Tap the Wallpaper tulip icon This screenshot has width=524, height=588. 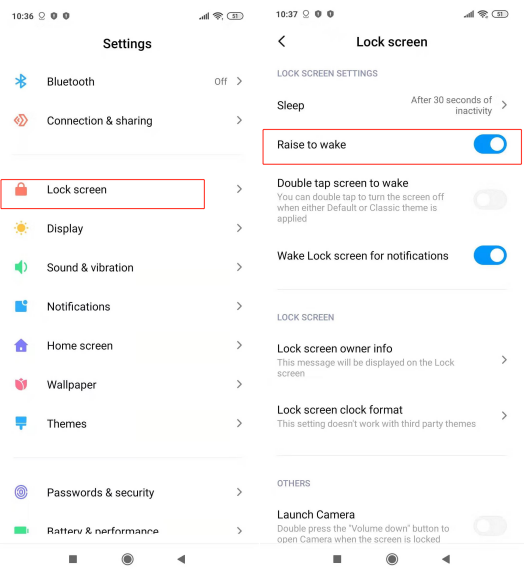(x=21, y=384)
